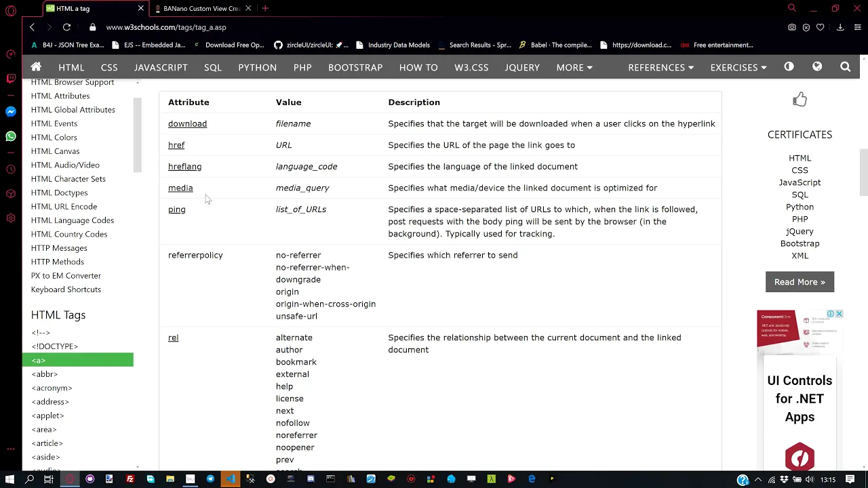This screenshot has width=868, height=488.
Task: Reload the page with refresh icon
Action: click(66, 27)
